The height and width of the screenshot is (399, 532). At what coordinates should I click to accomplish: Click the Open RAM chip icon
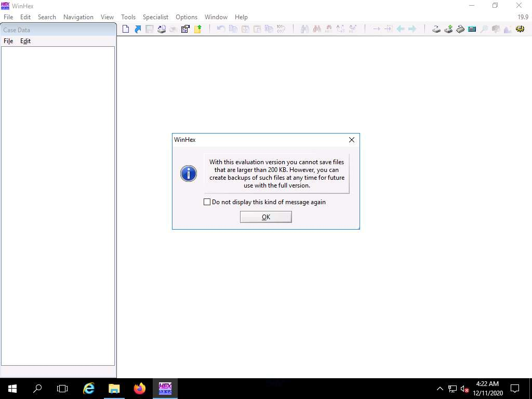pyautogui.click(x=460, y=29)
